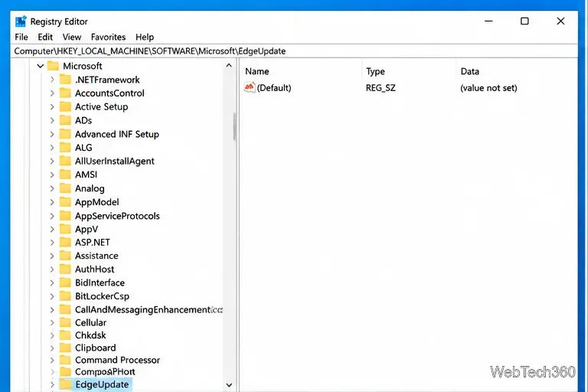Viewport: 588px width, 392px height.
Task: Click the (Default) string value icon
Action: [x=250, y=87]
